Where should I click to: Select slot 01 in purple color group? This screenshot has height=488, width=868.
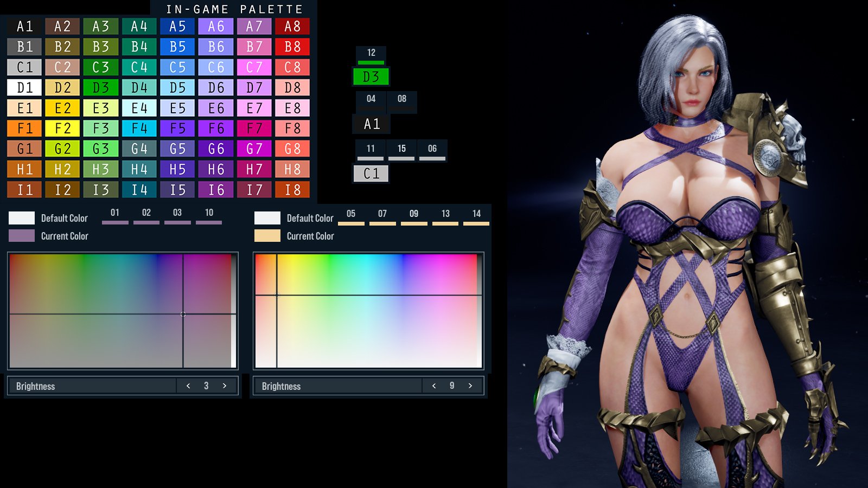click(115, 215)
